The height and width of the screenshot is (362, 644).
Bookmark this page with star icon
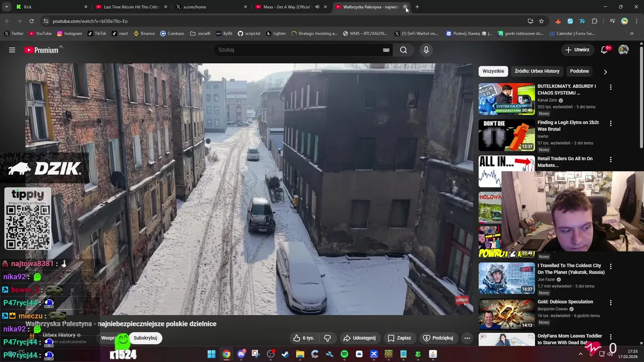click(541, 21)
